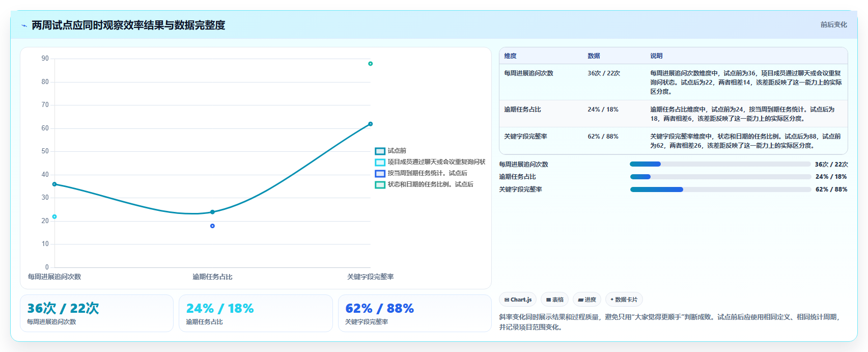Image resolution: width=868 pixels, height=352 pixels.
Task: Click the 说明 column header
Action: pyautogui.click(x=656, y=56)
